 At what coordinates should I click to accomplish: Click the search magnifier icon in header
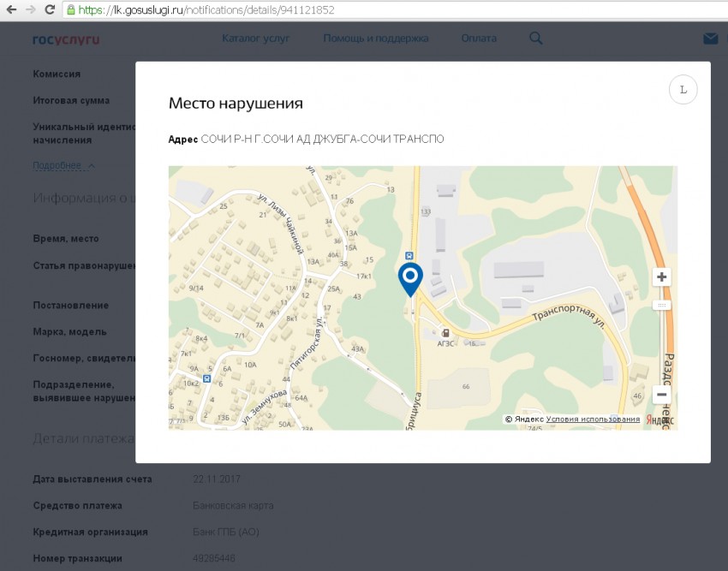(x=536, y=39)
